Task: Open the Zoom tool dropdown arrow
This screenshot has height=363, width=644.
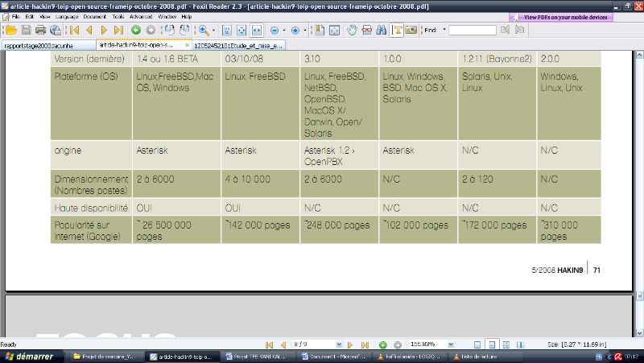Action: (213, 31)
